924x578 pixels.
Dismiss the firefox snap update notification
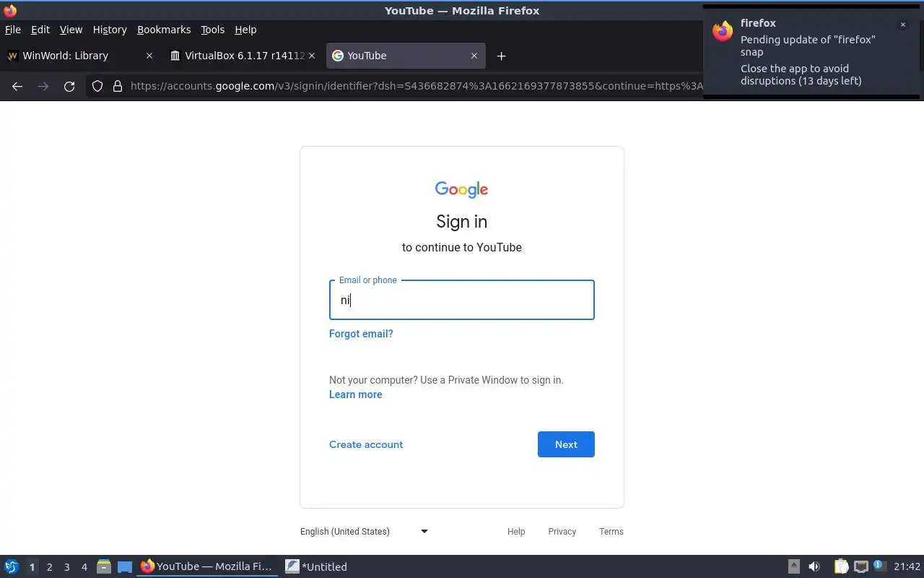[902, 25]
